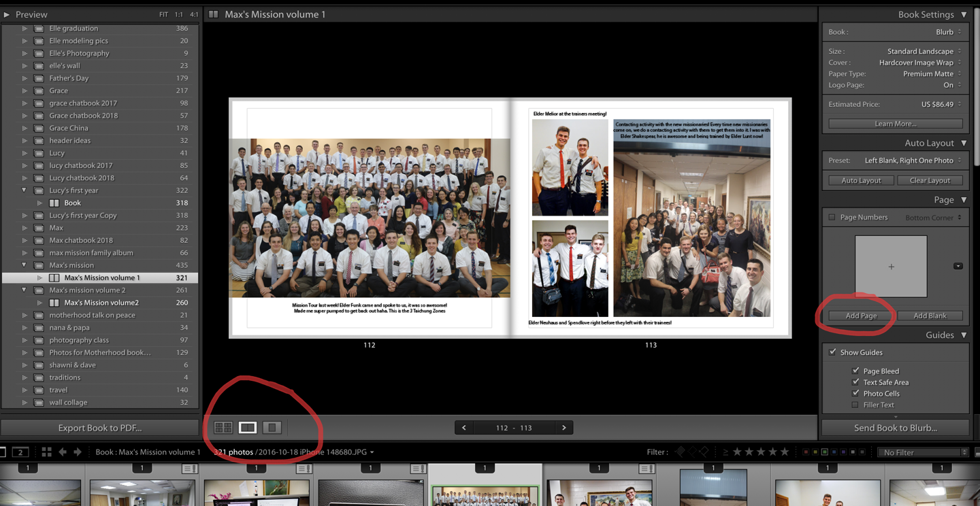This screenshot has width=980, height=506.
Task: Click the collection set icon for Grace China
Action: (x=39, y=128)
